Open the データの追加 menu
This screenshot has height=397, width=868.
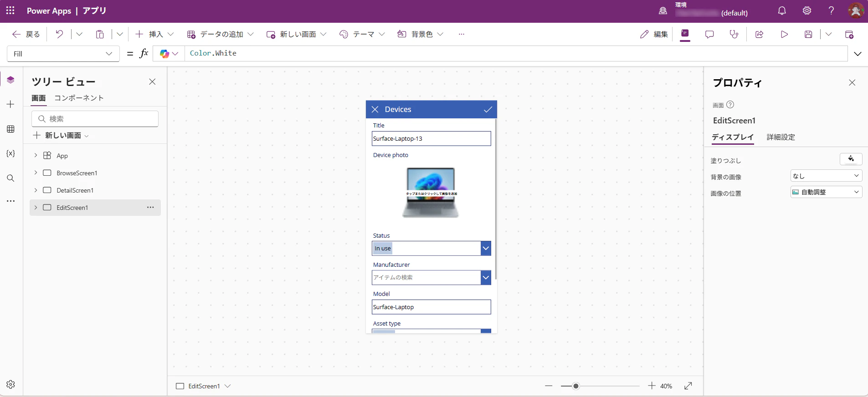220,34
